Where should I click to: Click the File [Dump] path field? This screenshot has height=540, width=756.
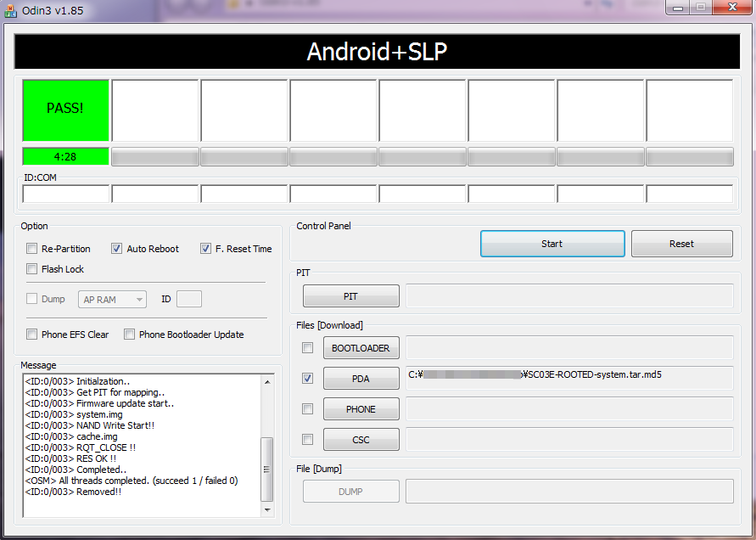[x=569, y=492]
